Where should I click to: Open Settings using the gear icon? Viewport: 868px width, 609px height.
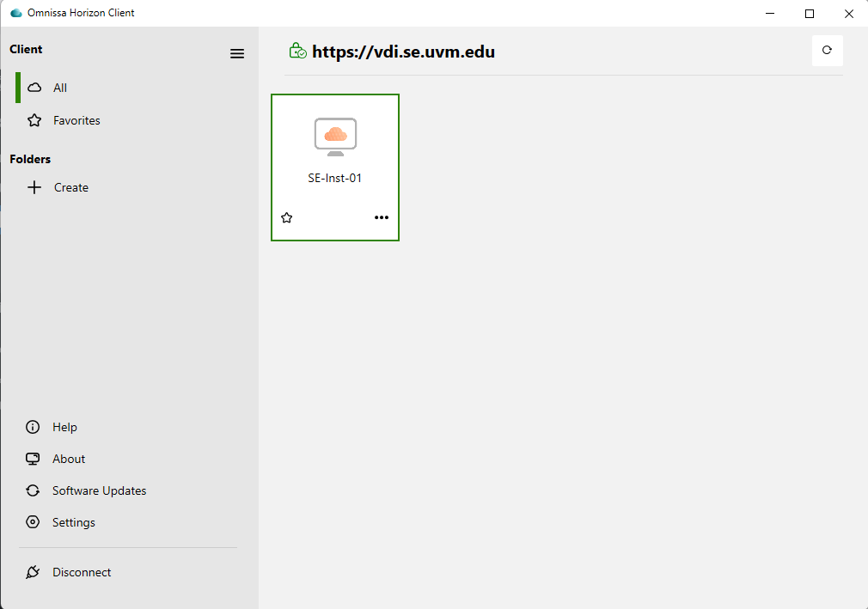click(34, 522)
